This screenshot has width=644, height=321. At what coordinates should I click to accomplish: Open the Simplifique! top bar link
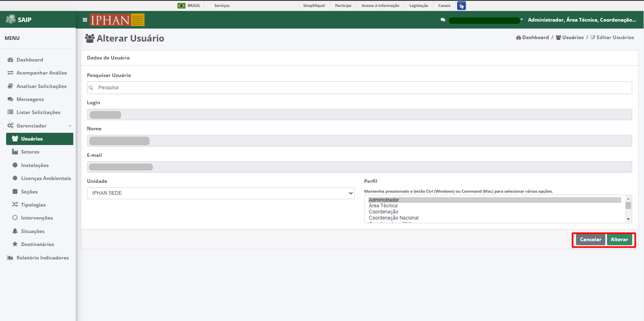click(x=314, y=6)
